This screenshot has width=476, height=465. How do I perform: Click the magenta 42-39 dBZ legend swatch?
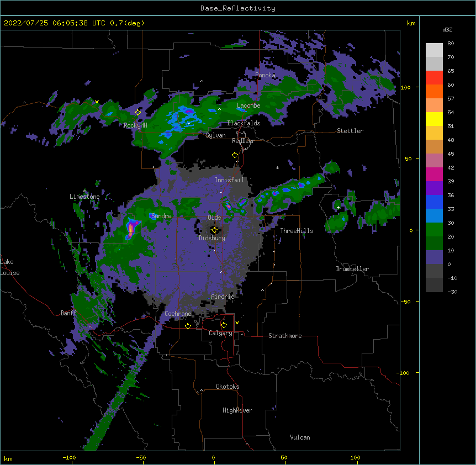click(x=434, y=174)
